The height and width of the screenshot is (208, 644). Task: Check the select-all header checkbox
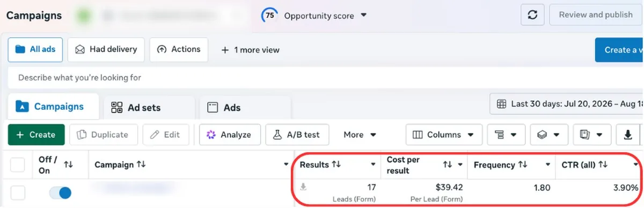(x=18, y=165)
